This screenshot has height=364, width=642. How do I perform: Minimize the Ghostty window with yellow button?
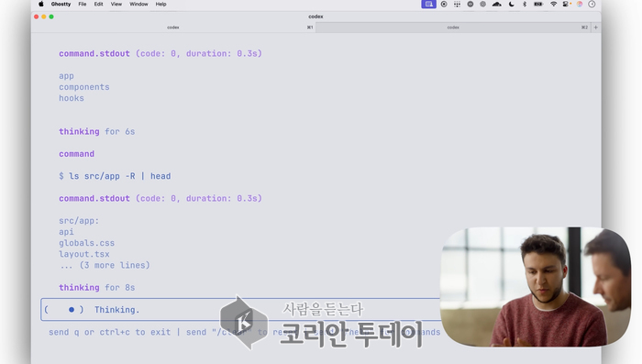point(44,17)
